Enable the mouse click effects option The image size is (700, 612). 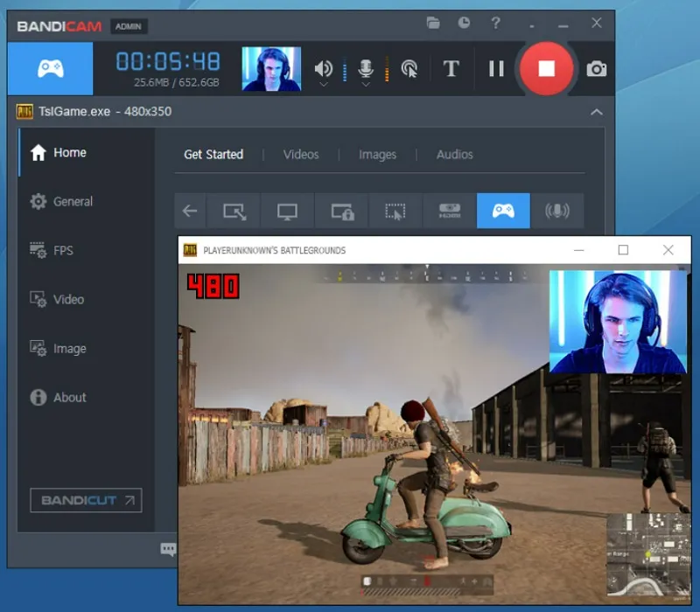[x=410, y=68]
